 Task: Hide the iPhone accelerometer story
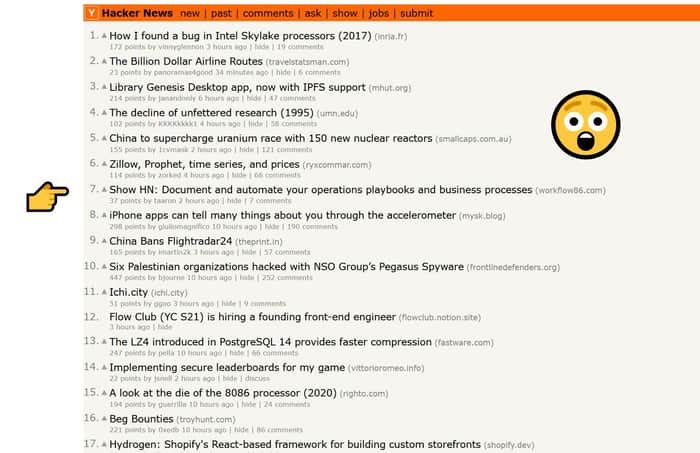pyautogui.click(x=271, y=227)
